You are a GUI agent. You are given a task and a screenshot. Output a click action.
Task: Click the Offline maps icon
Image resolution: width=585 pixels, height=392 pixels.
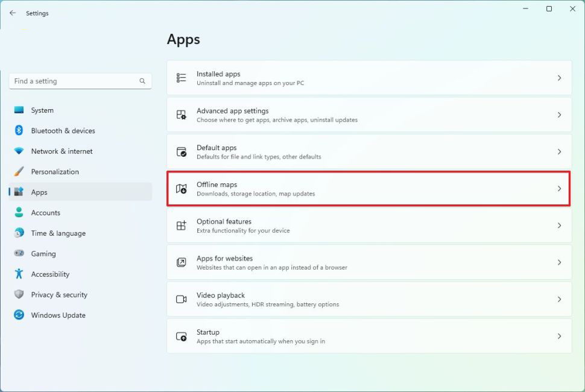tap(181, 189)
